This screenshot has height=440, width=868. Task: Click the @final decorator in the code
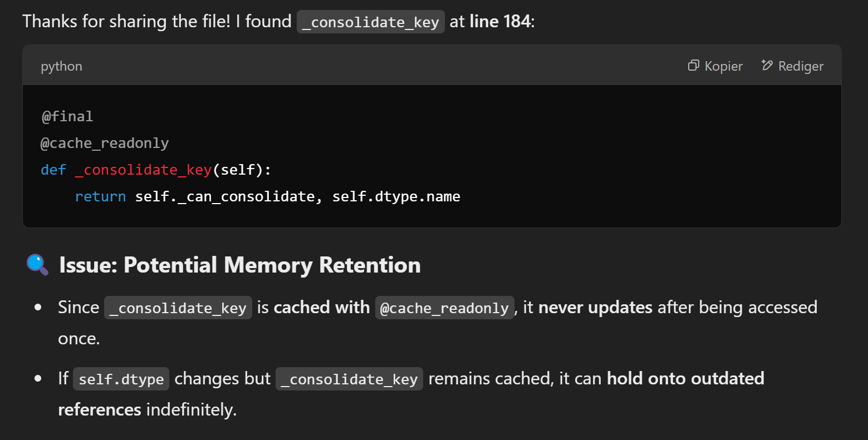67,116
